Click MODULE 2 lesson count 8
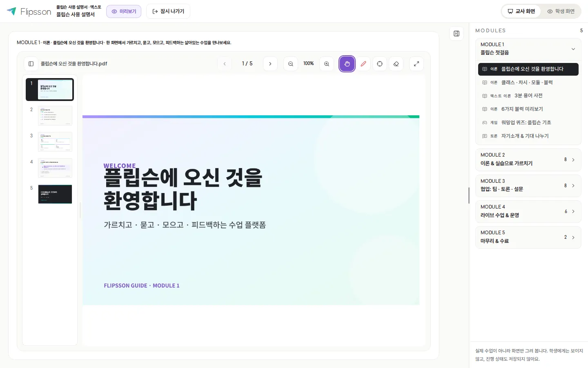This screenshot has width=588, height=368. tap(566, 159)
